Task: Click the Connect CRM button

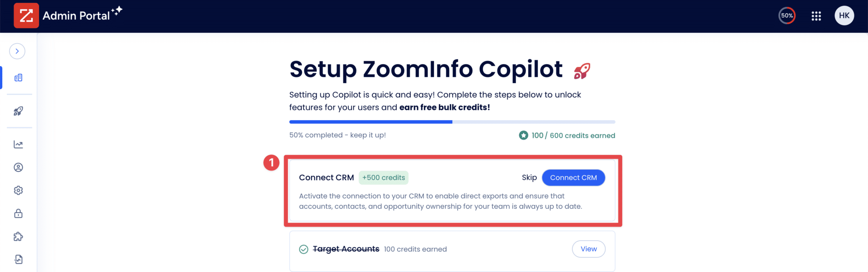Action: [x=573, y=177]
